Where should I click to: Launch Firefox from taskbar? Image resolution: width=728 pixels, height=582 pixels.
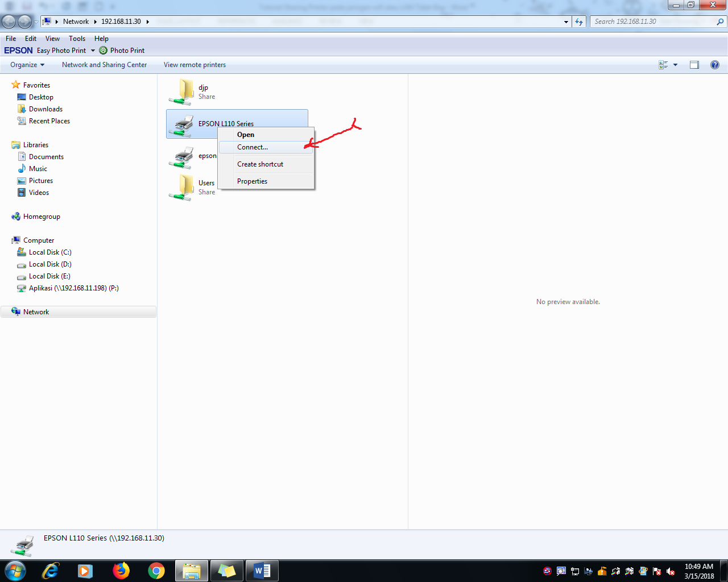click(x=121, y=571)
